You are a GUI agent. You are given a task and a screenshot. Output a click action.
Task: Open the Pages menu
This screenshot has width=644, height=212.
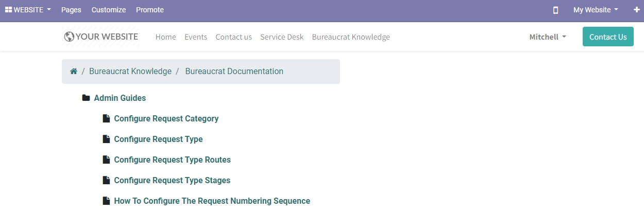pos(71,10)
